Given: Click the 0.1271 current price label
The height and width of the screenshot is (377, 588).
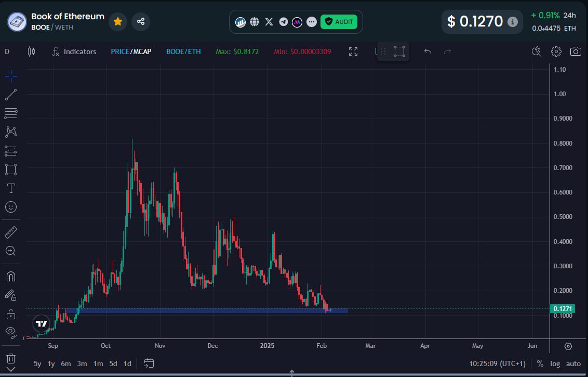Looking at the screenshot, I should click(562, 309).
